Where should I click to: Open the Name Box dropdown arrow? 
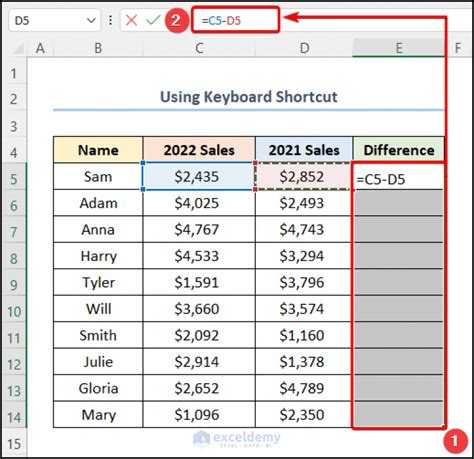(x=91, y=21)
